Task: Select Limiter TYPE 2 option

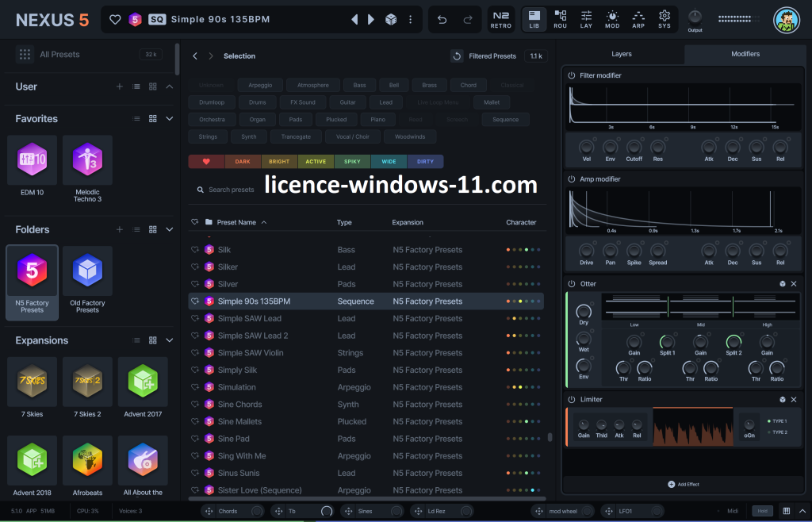Action: [776, 432]
